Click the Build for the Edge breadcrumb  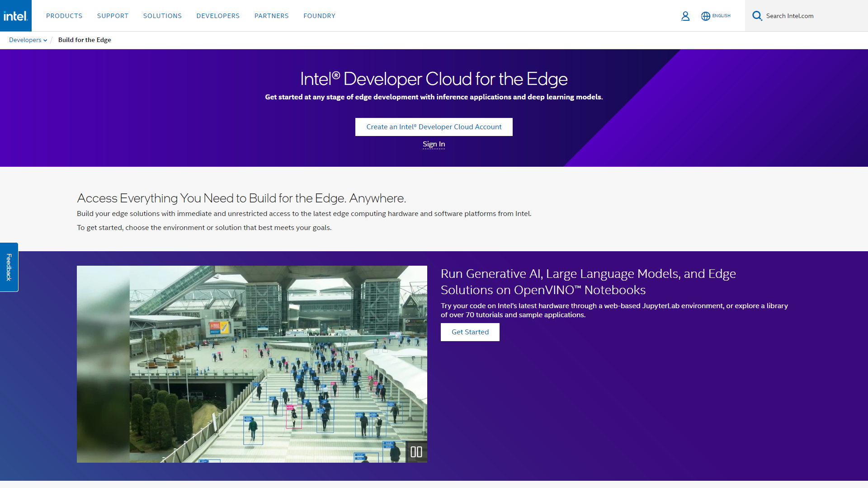(x=85, y=40)
